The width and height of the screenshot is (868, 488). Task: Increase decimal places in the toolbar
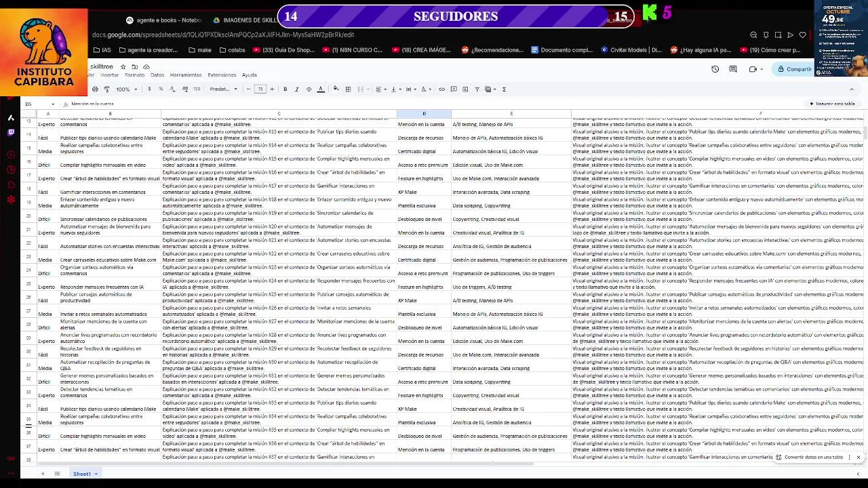coord(185,89)
